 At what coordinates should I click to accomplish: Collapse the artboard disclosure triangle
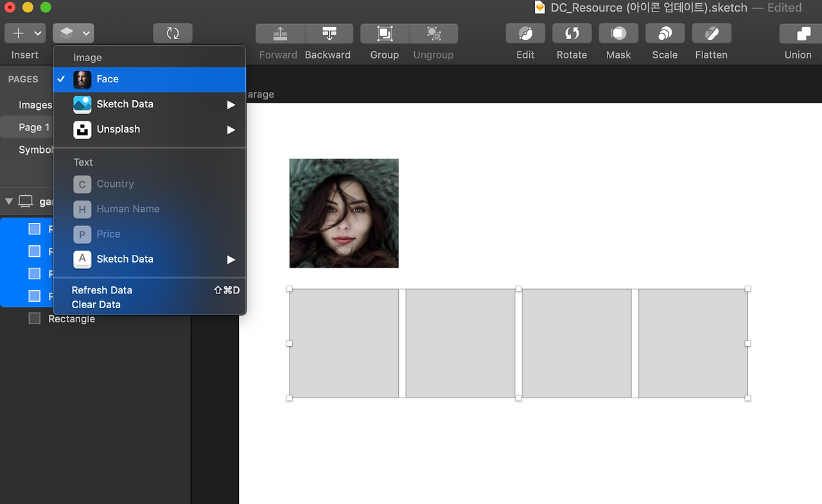click(x=9, y=202)
